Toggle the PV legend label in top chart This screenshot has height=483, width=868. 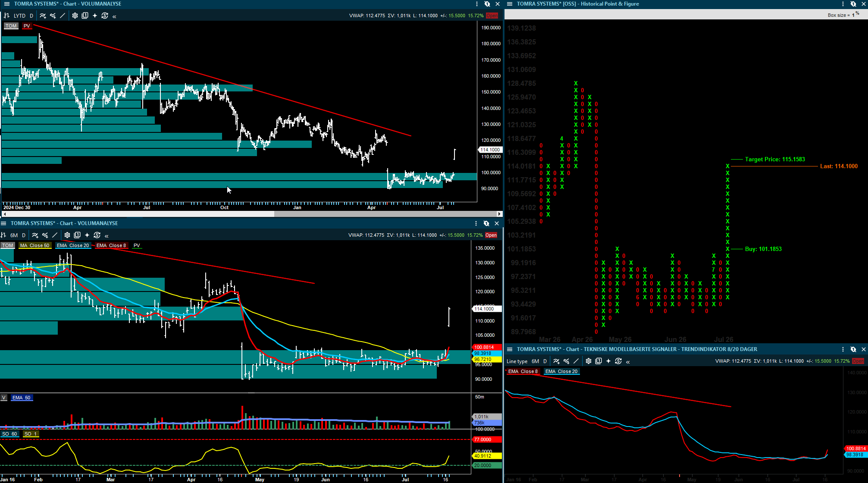point(27,26)
